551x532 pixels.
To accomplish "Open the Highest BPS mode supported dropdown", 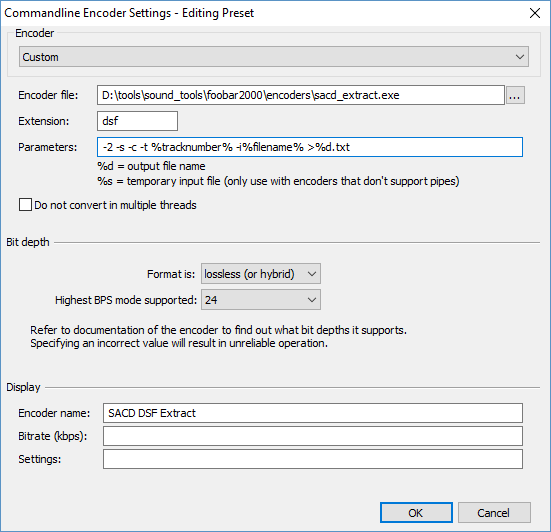I will tap(261, 300).
